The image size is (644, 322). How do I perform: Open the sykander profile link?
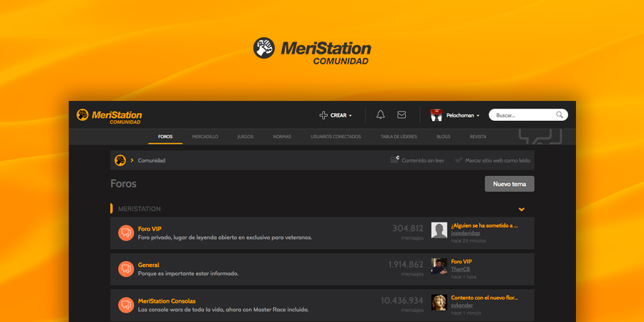[462, 305]
